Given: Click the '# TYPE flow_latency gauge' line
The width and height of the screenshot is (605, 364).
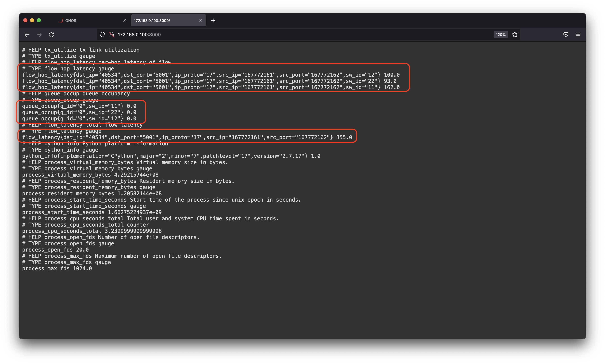Looking at the screenshot, I should pos(62,131).
